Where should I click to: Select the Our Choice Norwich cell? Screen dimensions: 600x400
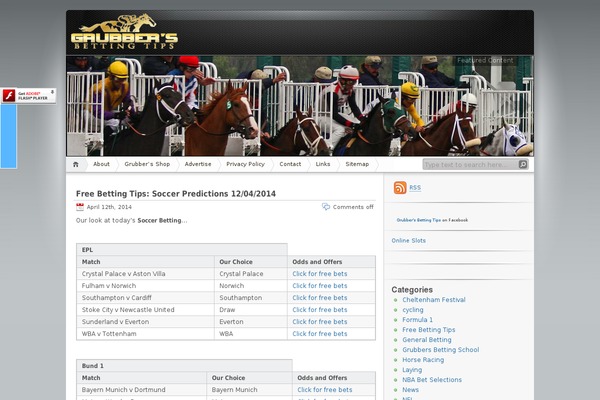[251, 286]
